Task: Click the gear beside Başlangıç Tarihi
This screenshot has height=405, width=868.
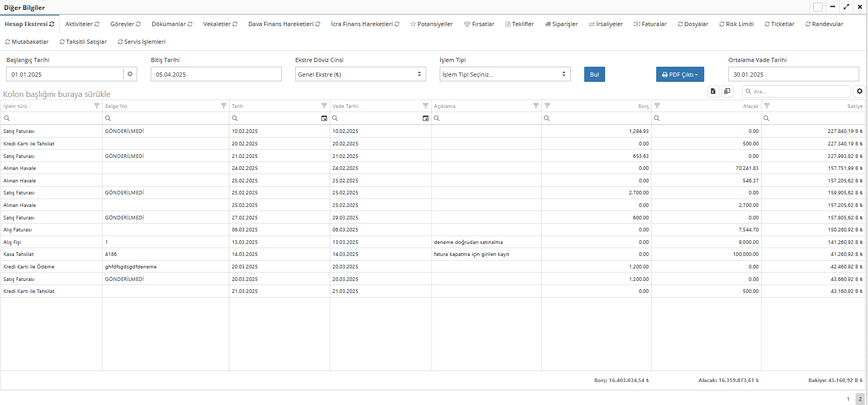Action: click(130, 74)
